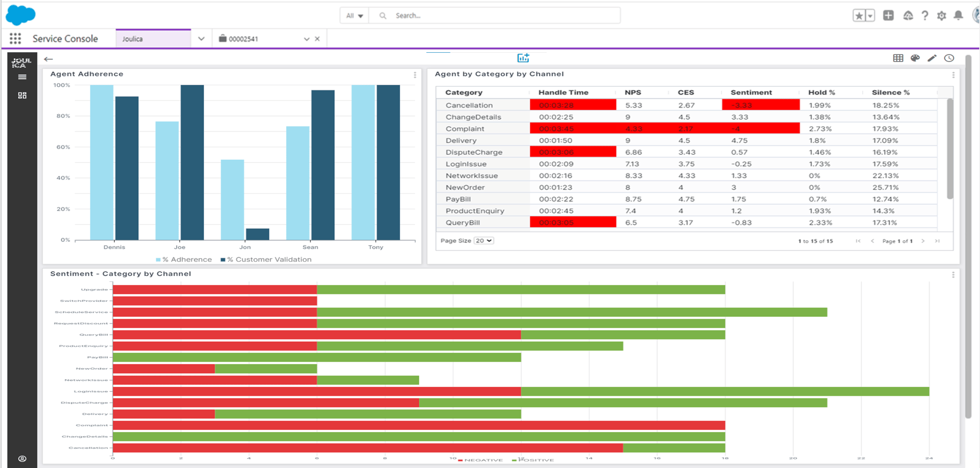
Task: Open the Trailhead guidance icon
Action: [908, 16]
